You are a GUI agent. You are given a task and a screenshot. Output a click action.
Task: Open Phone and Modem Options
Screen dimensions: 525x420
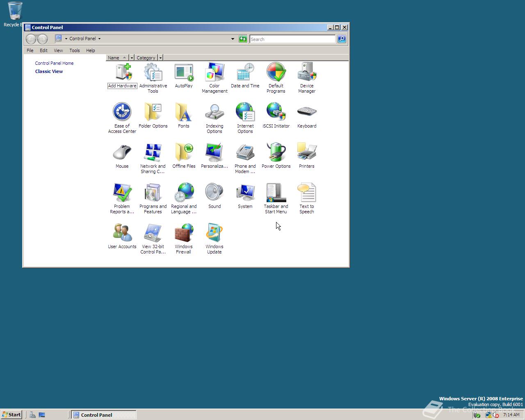245,158
